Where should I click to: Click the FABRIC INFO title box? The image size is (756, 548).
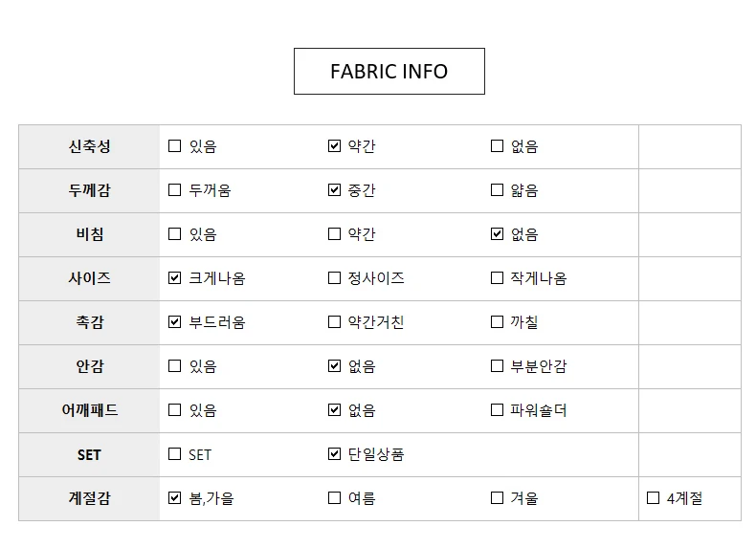tap(389, 72)
